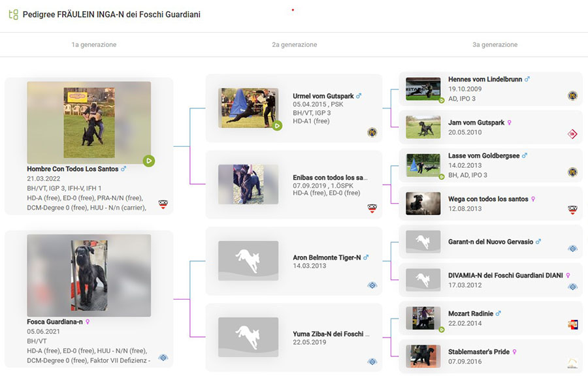Click the PSK club badge on Urmel's card

372,133
